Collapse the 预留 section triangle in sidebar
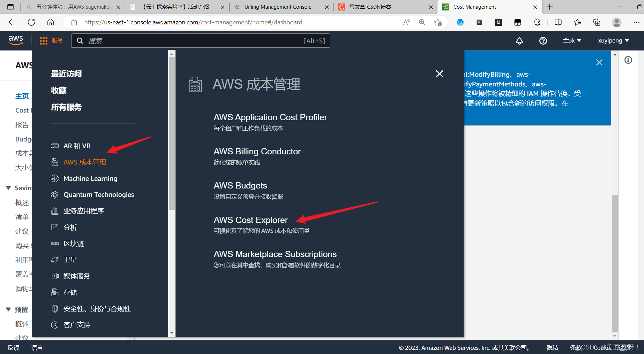The image size is (644, 354). 8,309
